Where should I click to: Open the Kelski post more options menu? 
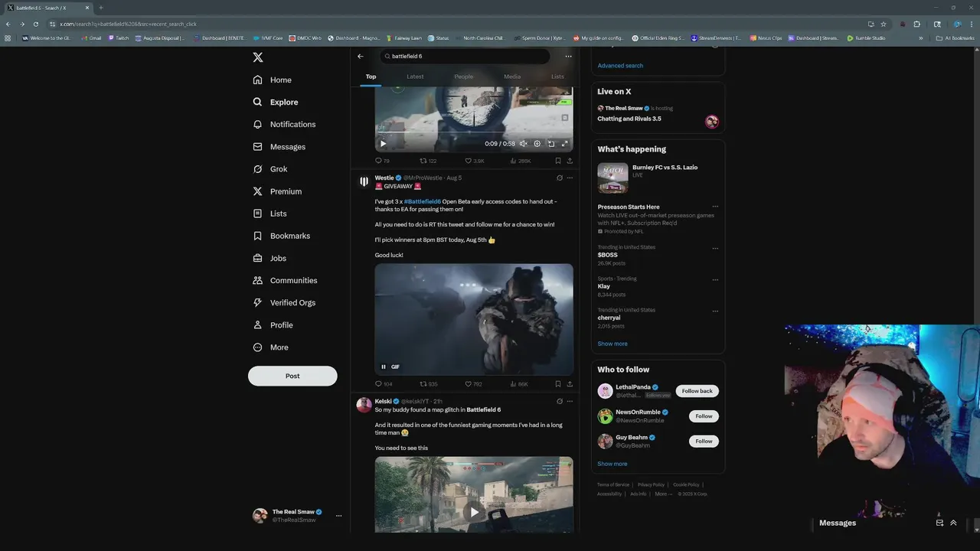click(x=569, y=401)
